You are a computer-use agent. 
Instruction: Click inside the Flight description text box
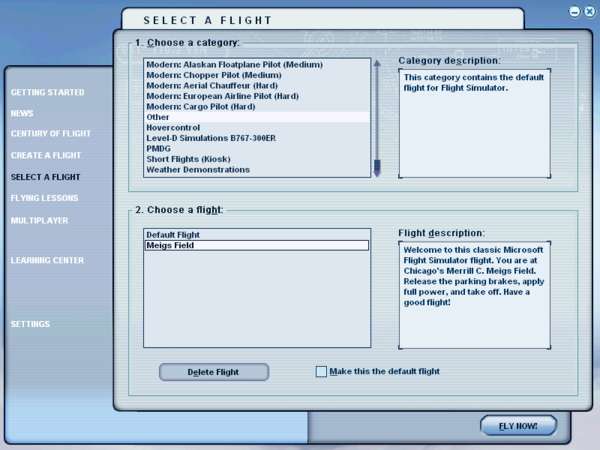click(x=474, y=295)
